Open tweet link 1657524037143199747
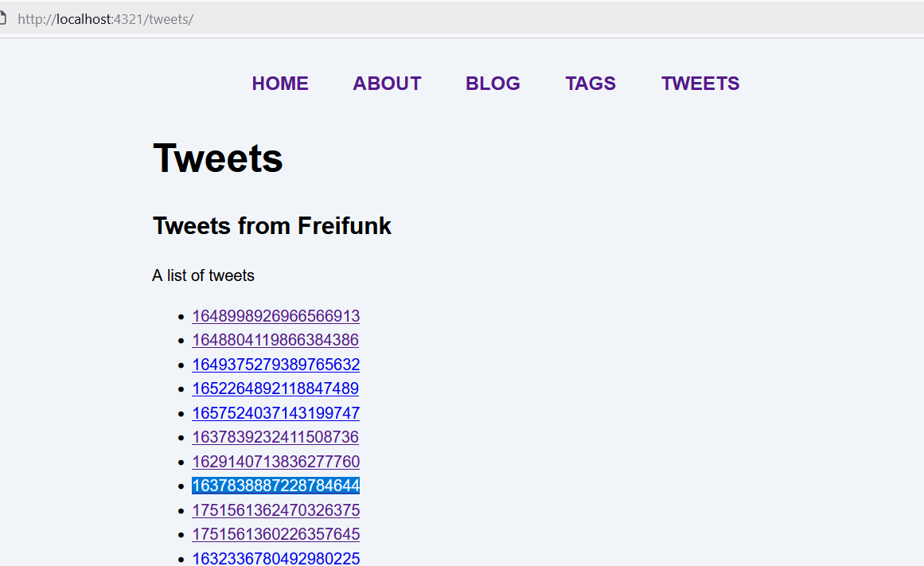The width and height of the screenshot is (924, 566). coord(276,413)
